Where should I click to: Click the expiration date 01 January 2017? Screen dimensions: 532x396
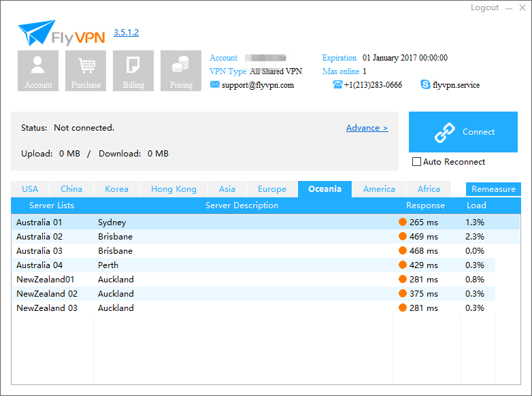405,58
